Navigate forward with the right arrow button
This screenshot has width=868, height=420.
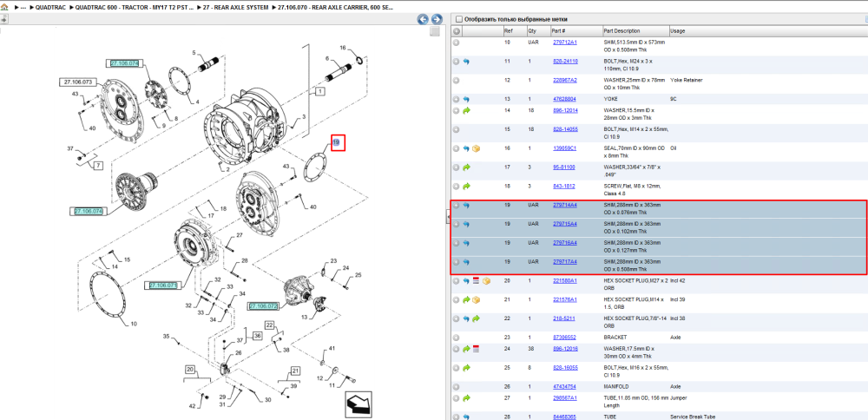click(437, 20)
